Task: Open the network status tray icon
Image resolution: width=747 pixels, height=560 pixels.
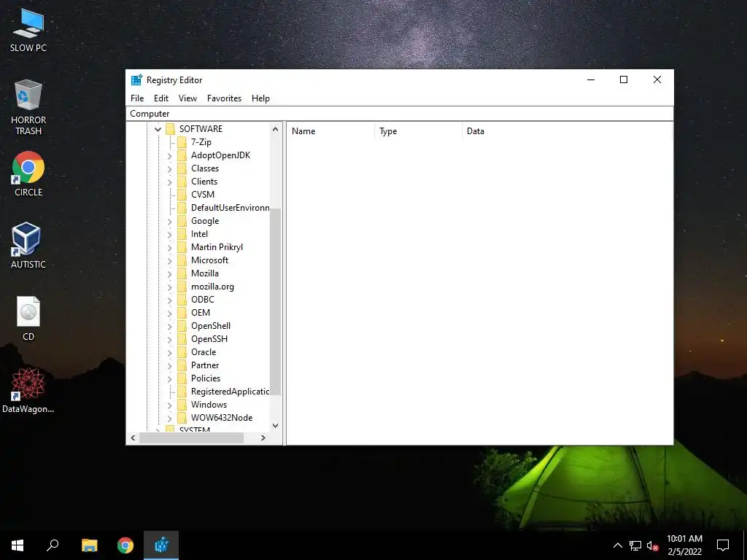Action: pyautogui.click(x=635, y=545)
